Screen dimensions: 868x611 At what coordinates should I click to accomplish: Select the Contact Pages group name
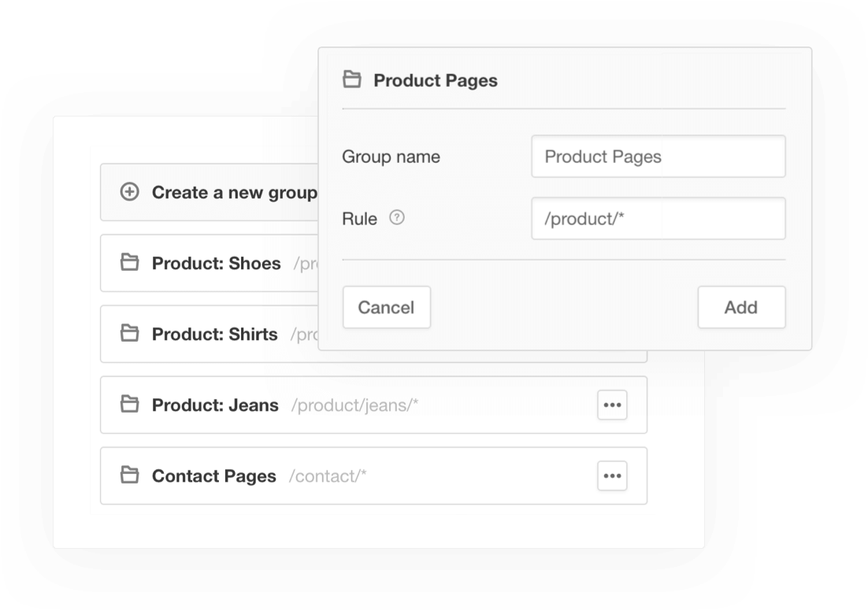pyautogui.click(x=213, y=476)
